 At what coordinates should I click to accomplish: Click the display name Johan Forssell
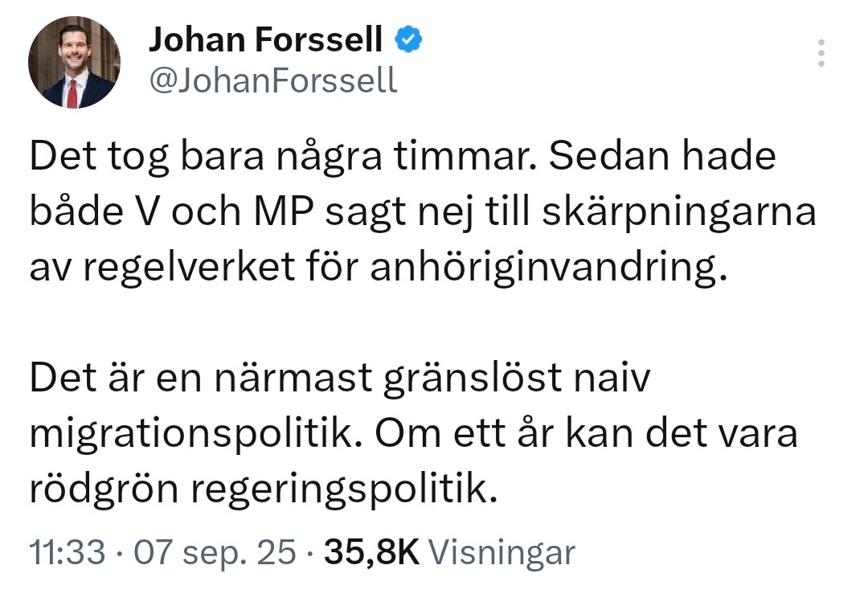(265, 39)
